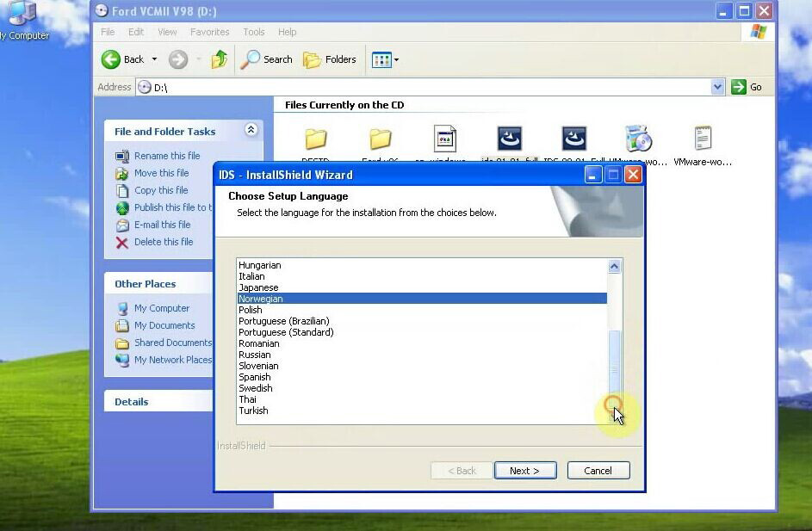Open My Documents from Other Places

164,325
